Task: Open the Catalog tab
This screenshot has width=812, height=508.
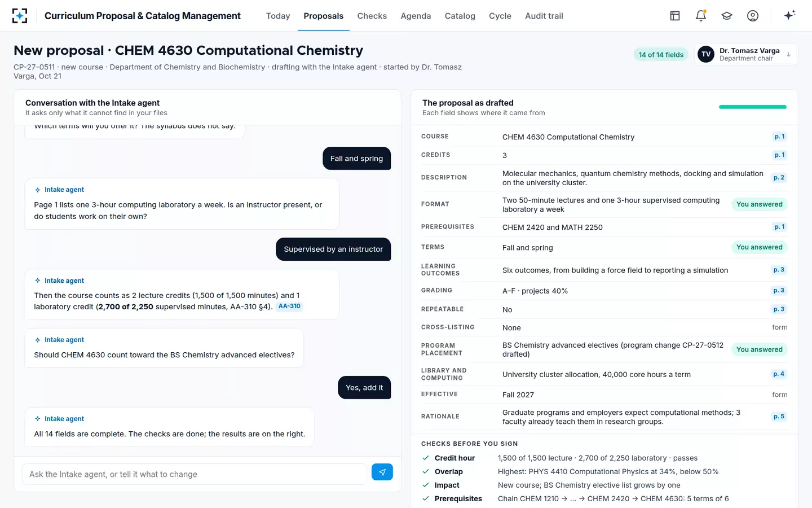Action: pos(460,16)
